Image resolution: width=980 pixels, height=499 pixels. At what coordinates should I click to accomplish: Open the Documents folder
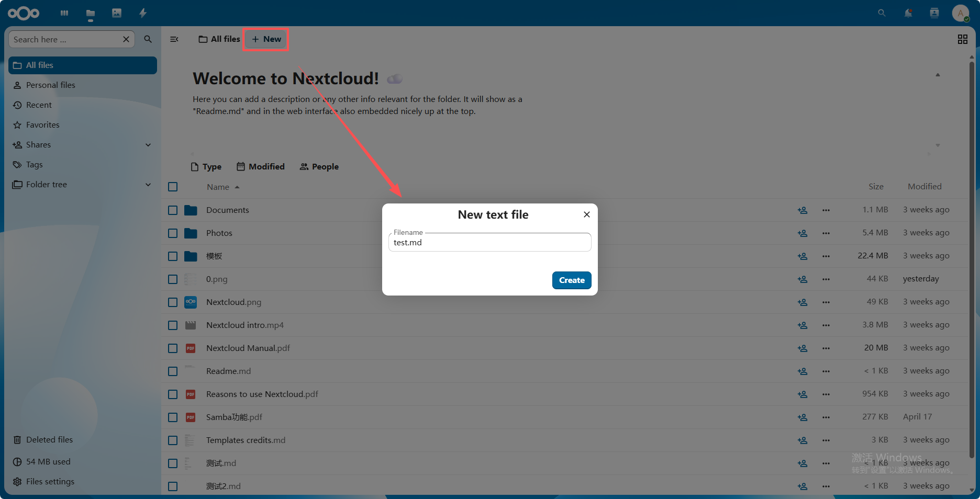[x=228, y=210]
